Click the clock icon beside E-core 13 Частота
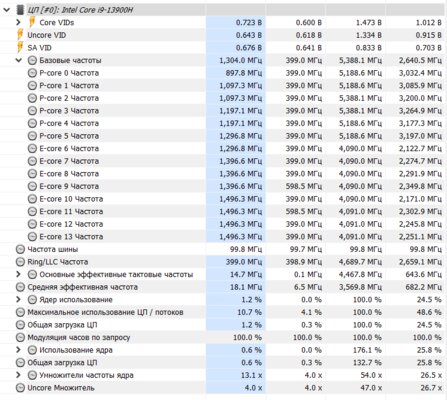Image resolution: width=447 pixels, height=400 pixels. pyautogui.click(x=32, y=237)
